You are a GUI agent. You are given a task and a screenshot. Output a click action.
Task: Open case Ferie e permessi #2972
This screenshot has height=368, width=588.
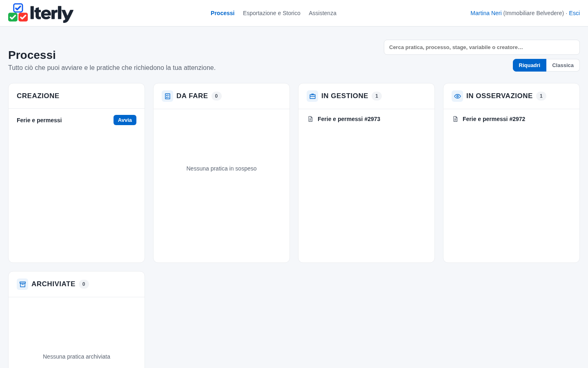pos(494,119)
